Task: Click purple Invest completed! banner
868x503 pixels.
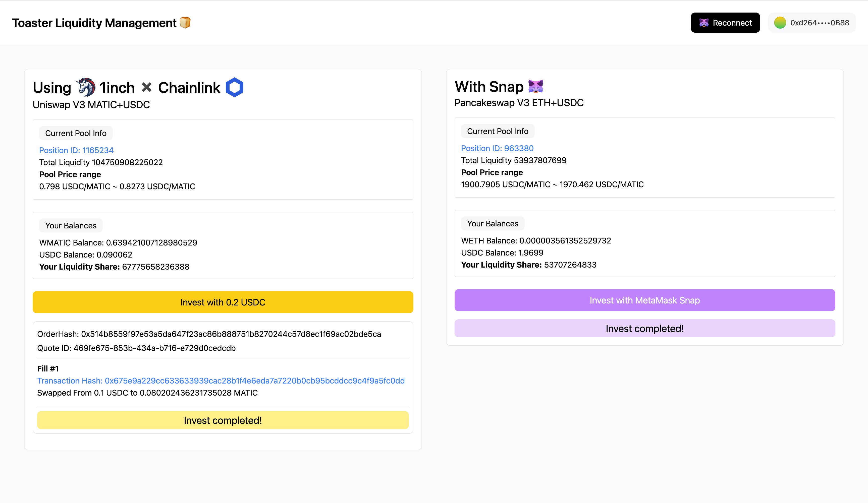Action: point(645,329)
